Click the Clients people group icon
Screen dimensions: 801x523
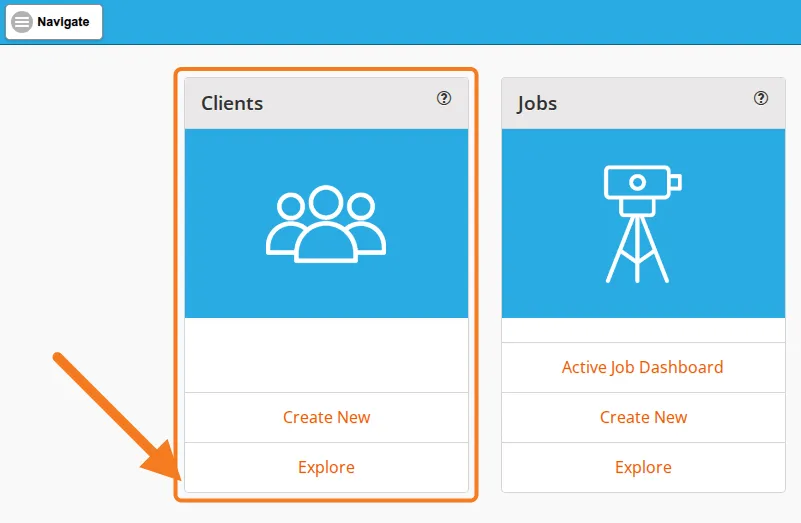coord(326,224)
